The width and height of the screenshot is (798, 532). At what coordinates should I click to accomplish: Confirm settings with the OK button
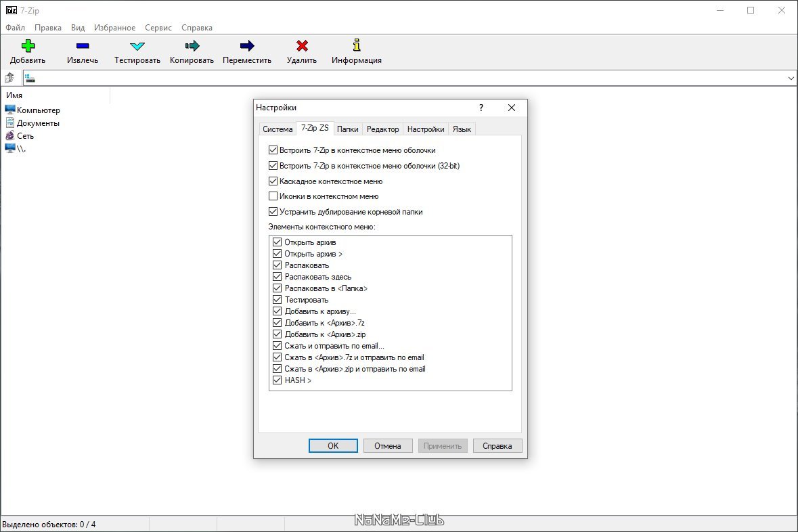[x=334, y=446]
